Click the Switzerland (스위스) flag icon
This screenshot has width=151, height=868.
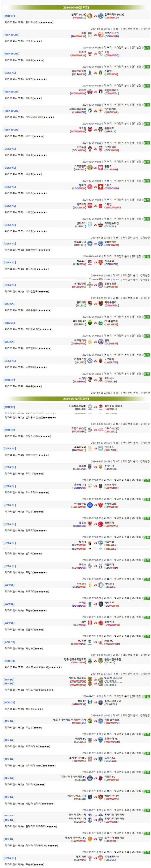coord(101,187)
